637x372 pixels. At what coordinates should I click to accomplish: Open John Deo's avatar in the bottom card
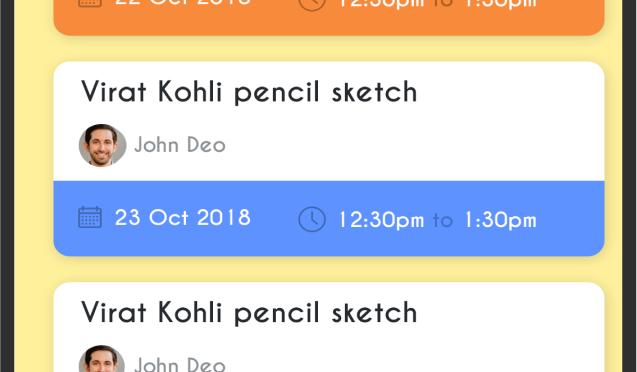click(x=102, y=359)
